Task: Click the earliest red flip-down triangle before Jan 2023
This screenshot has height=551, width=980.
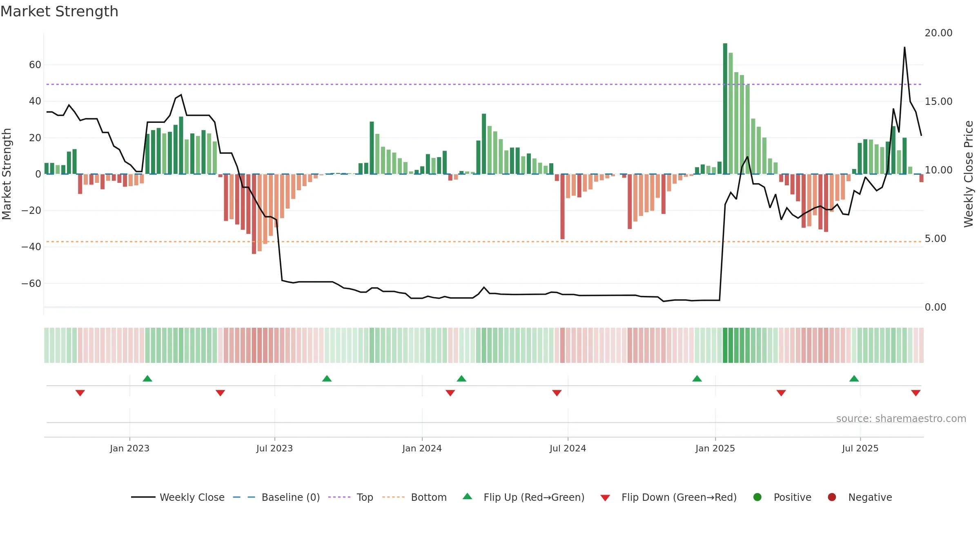Action: coord(80,393)
